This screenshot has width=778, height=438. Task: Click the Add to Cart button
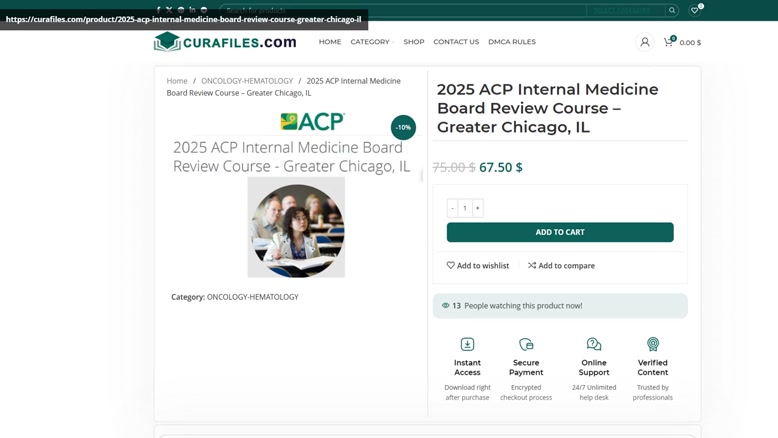pyautogui.click(x=560, y=232)
